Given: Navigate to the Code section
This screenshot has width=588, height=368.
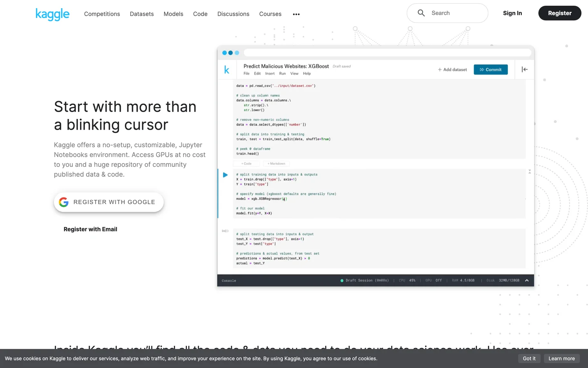Looking at the screenshot, I should [200, 14].
